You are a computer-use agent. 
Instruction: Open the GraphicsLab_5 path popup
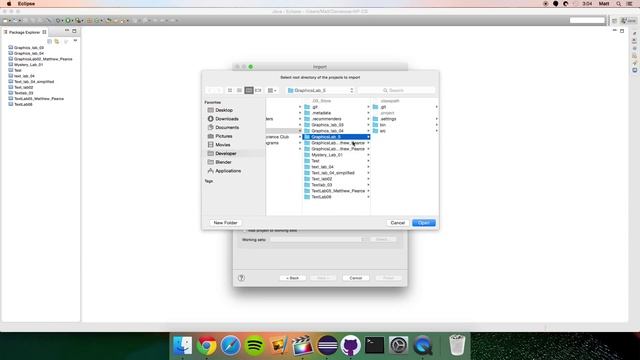tap(320, 90)
